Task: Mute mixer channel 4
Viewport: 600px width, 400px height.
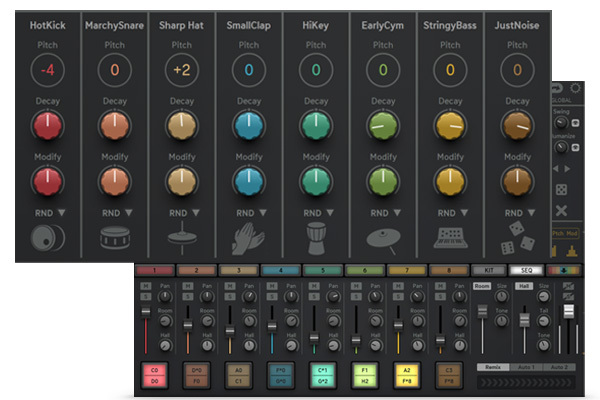Action: 272,286
